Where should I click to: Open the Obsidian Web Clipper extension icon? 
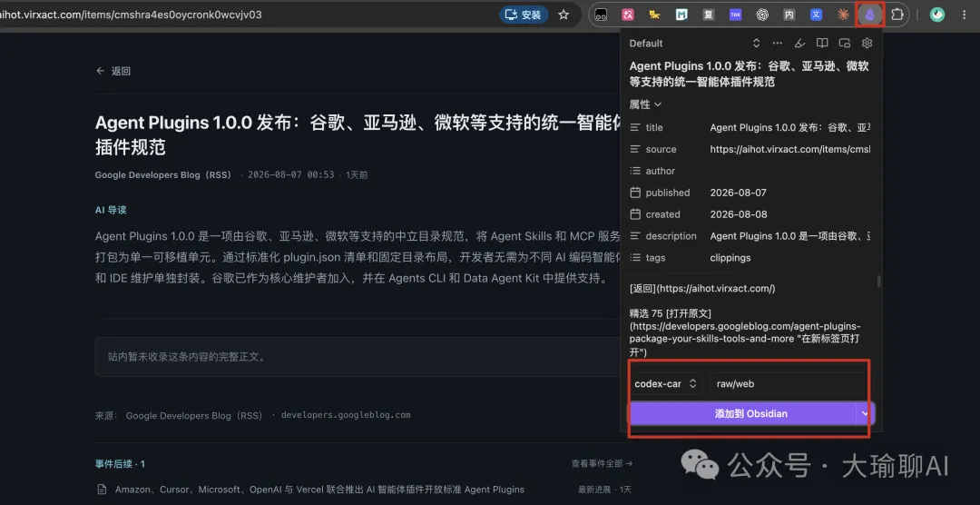869,14
